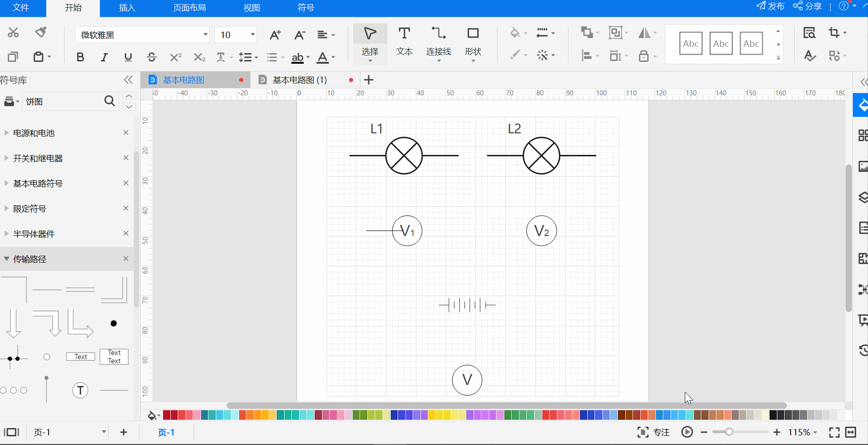Click the symbol search magnifier

click(x=109, y=101)
